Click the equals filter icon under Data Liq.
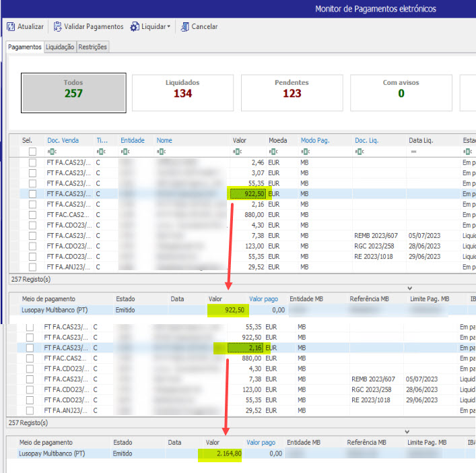The width and height of the screenshot is (476, 473). tap(413, 152)
